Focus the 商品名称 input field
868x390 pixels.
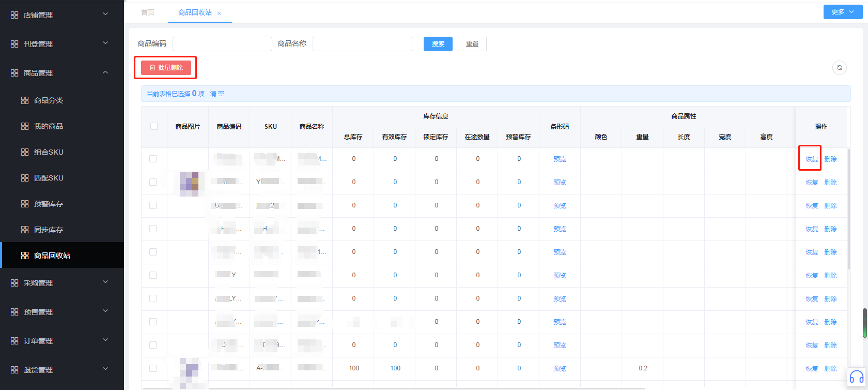tap(362, 44)
